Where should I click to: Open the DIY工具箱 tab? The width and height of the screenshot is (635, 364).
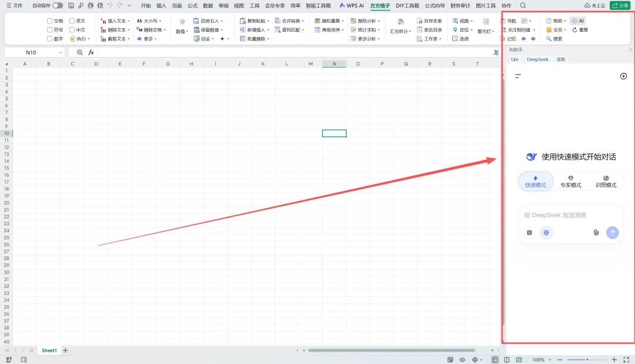pyautogui.click(x=407, y=6)
